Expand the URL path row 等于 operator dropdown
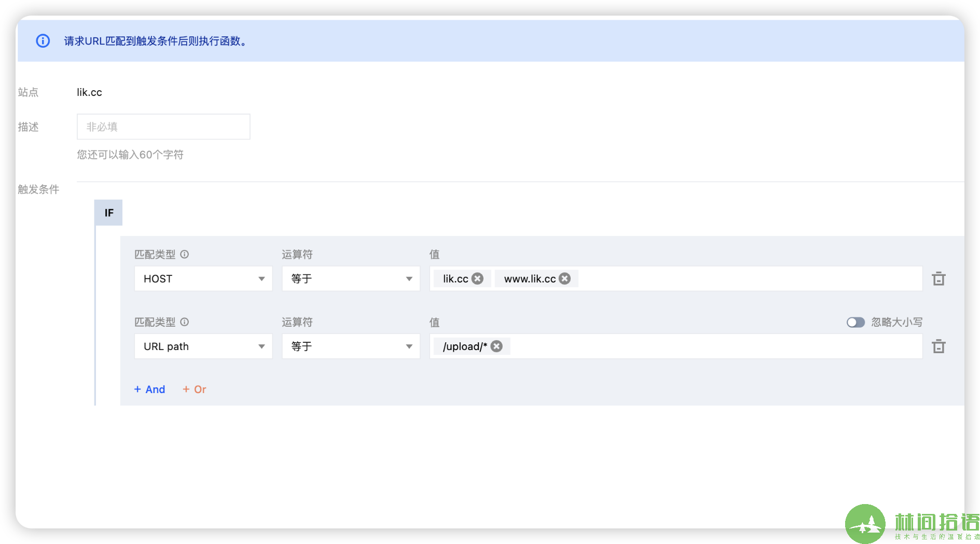The height and width of the screenshot is (544, 980). click(x=351, y=346)
